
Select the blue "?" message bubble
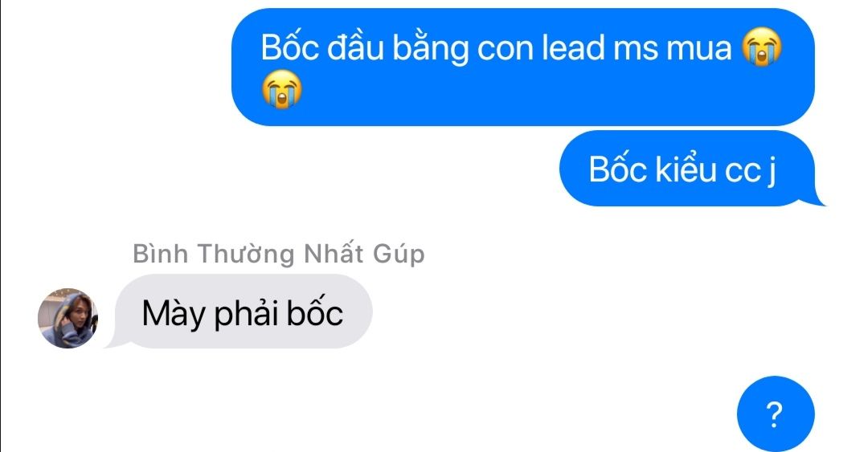pos(776,413)
